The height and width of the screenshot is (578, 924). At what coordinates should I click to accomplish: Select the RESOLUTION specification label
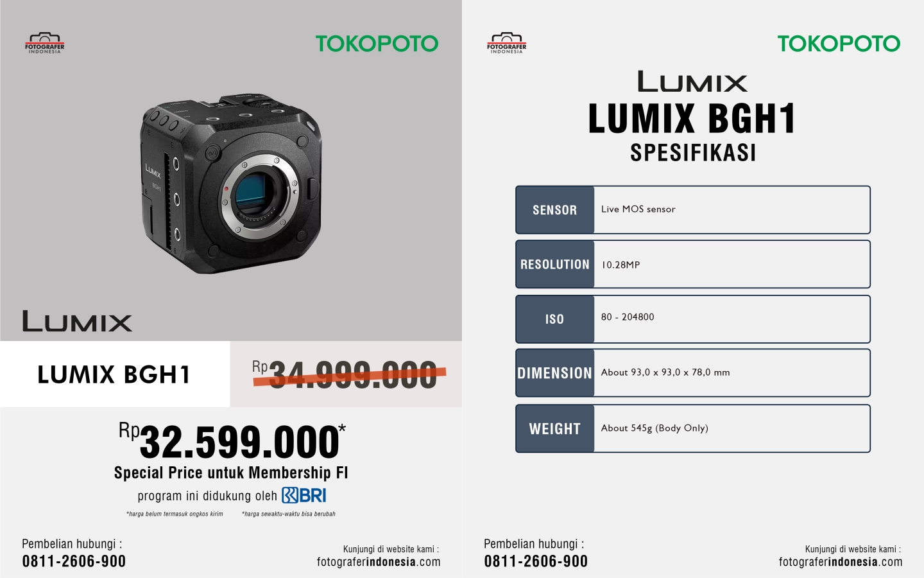[x=555, y=265]
